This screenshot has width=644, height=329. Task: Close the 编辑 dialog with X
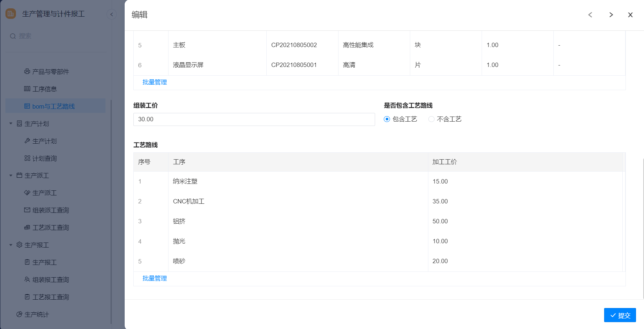[630, 15]
